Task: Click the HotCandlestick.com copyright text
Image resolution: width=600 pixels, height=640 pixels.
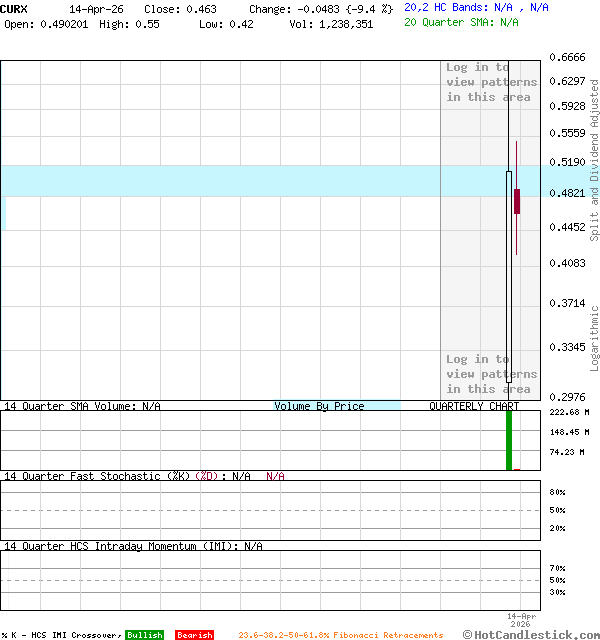Action: (x=531, y=634)
